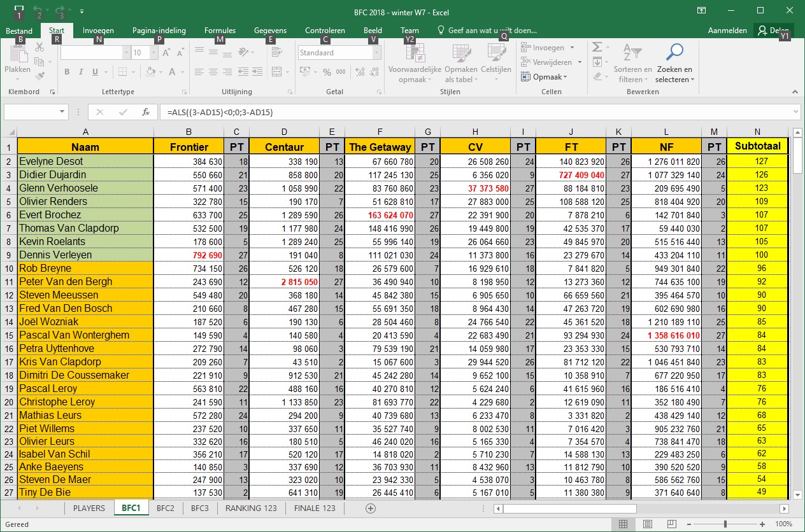The width and height of the screenshot is (805, 532).
Task: Click the Aanmelden sign-in link
Action: 727,31
